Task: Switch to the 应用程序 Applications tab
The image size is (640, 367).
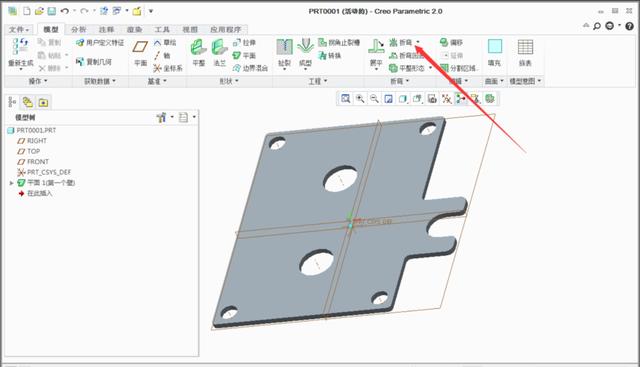Action: tap(226, 29)
